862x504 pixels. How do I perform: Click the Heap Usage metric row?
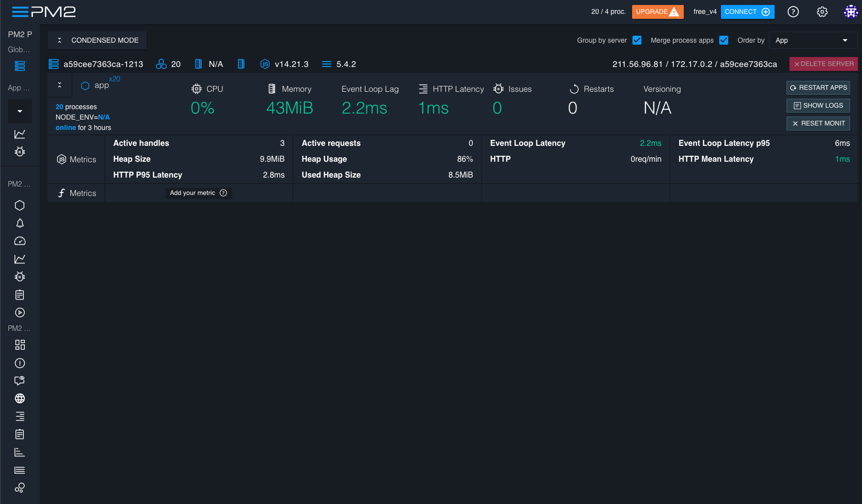387,159
